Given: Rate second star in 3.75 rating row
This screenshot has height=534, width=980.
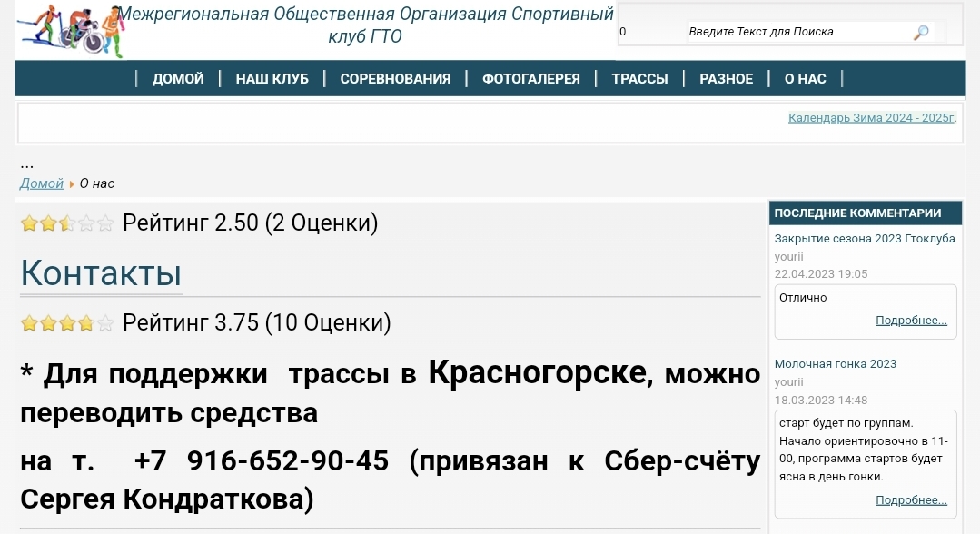Looking at the screenshot, I should click(x=48, y=323).
